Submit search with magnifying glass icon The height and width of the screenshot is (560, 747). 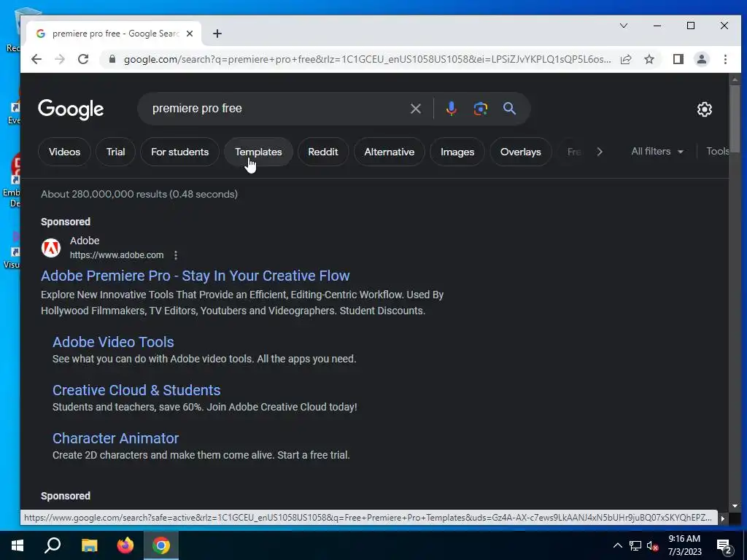click(509, 109)
